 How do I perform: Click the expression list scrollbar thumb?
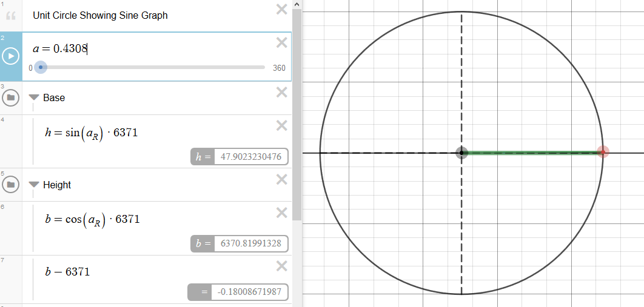(x=297, y=116)
